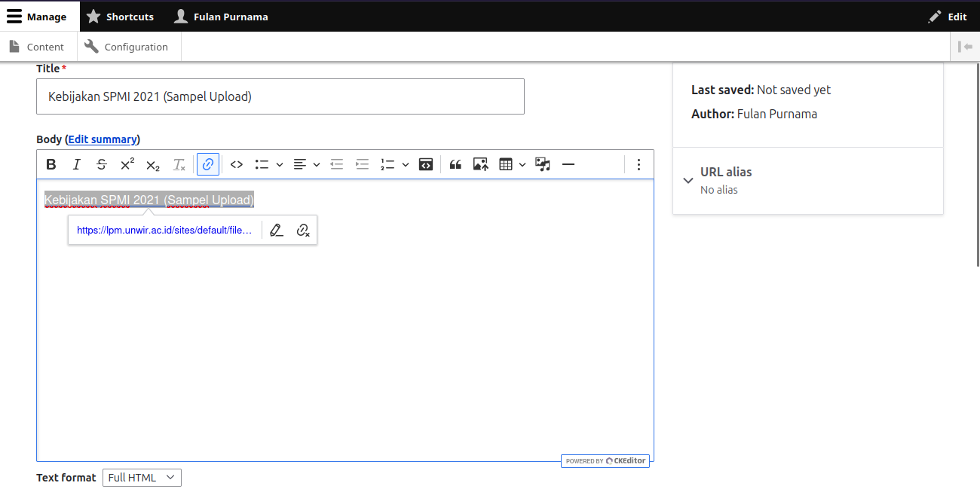This screenshot has height=492, width=980.
Task: Toggle bold formatting in editor toolbar
Action: (x=51, y=164)
